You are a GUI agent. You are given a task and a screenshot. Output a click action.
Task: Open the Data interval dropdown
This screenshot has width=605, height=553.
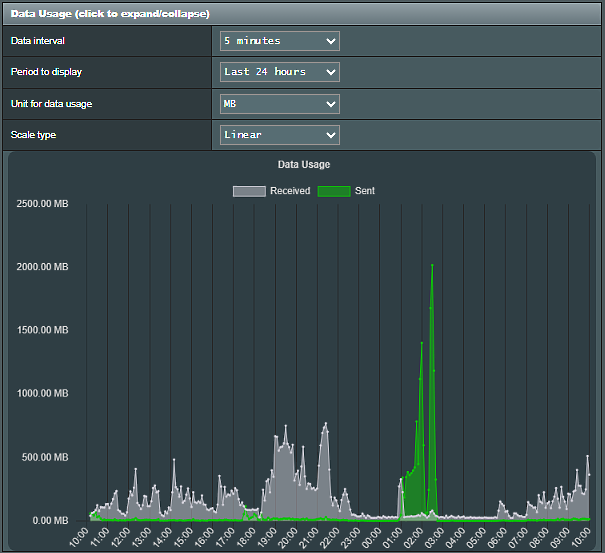click(280, 41)
